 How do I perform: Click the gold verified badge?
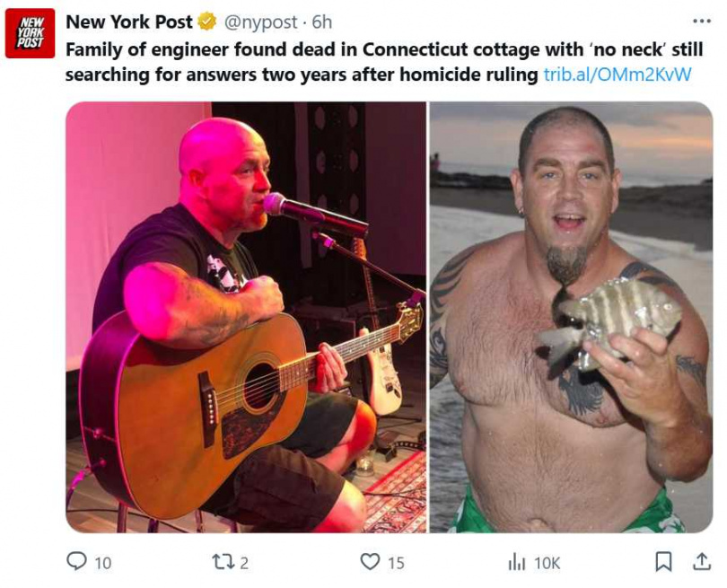(x=207, y=22)
